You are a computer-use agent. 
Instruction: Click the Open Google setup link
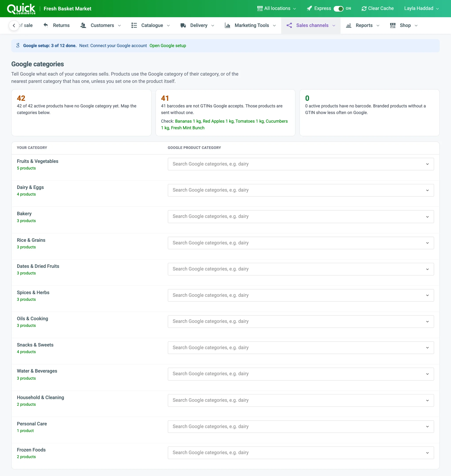pyautogui.click(x=168, y=46)
